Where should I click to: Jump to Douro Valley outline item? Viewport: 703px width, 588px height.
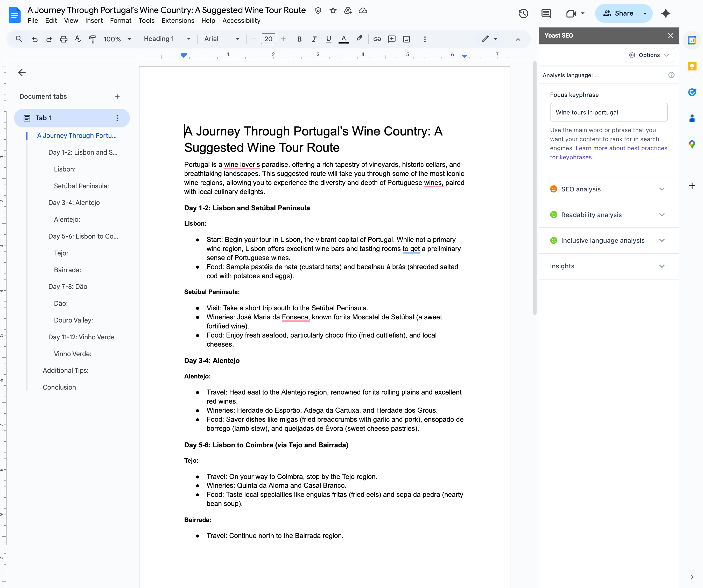(73, 320)
